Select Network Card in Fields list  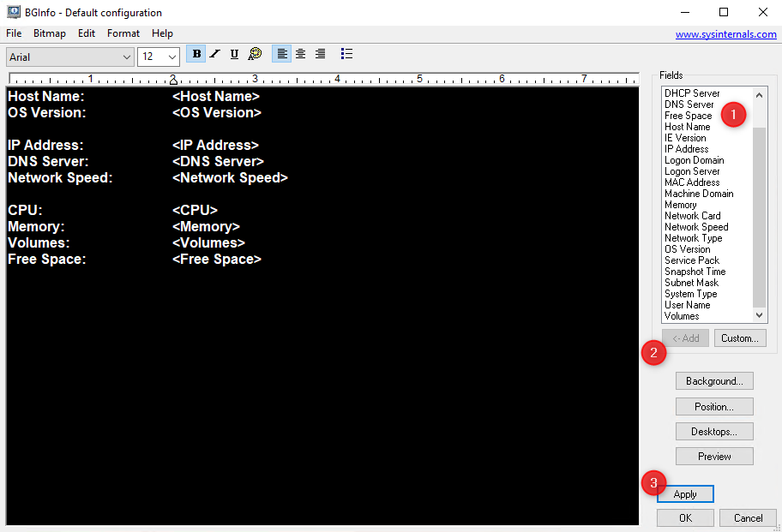pyautogui.click(x=692, y=216)
